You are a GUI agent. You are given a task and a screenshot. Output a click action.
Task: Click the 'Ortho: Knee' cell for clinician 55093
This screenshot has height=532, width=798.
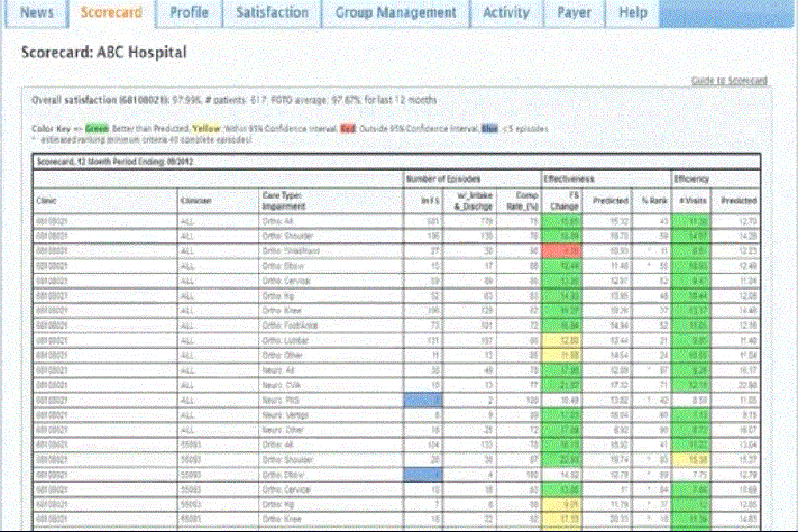point(331,519)
